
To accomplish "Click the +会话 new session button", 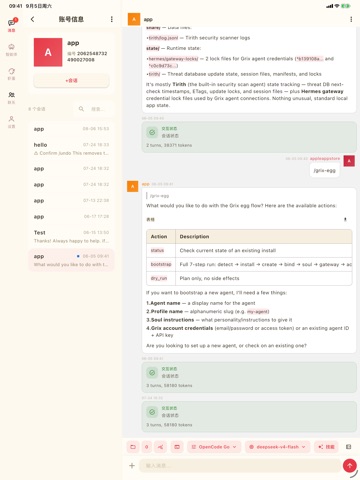I will [71, 80].
